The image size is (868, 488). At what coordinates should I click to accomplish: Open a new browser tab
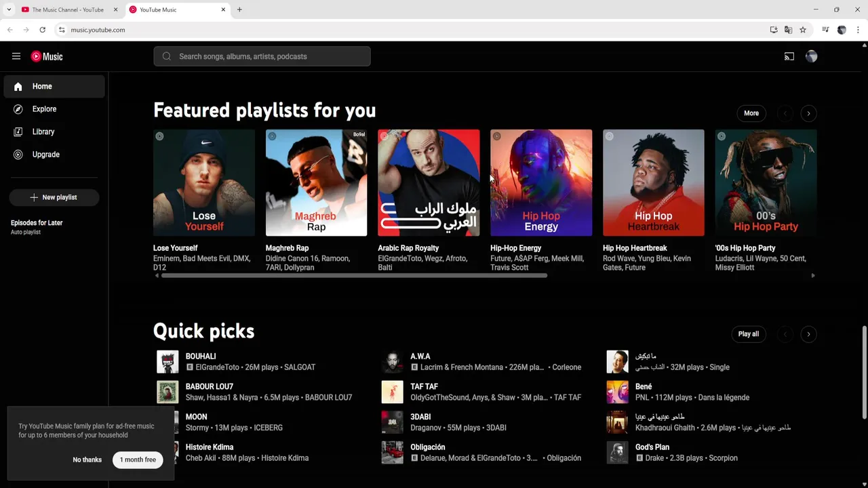coord(239,9)
